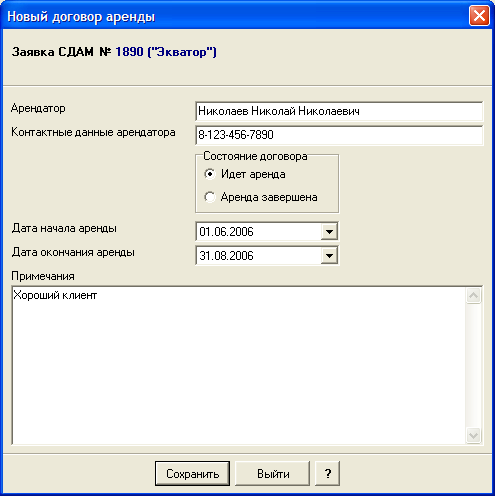Click the start date value 01.06.2006
Viewport: 495px width, 496px height.
[226, 232]
